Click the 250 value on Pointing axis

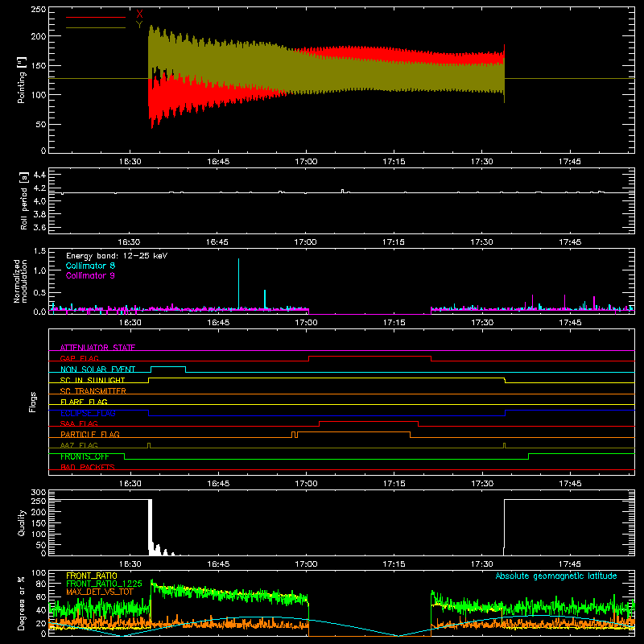tap(39, 10)
